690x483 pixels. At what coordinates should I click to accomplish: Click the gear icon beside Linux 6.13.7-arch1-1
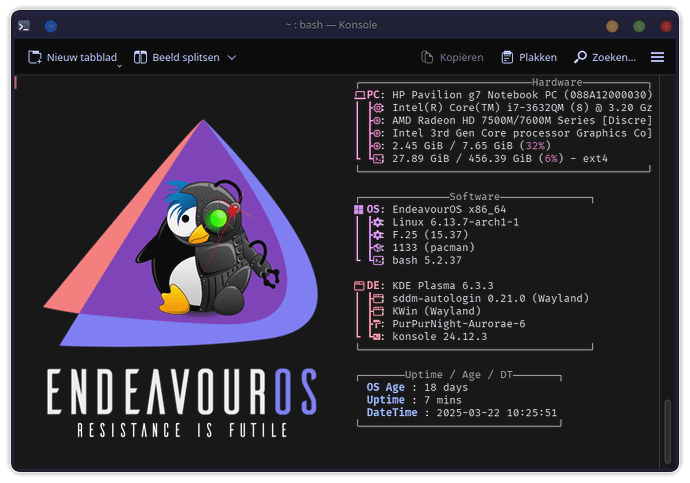pos(378,222)
